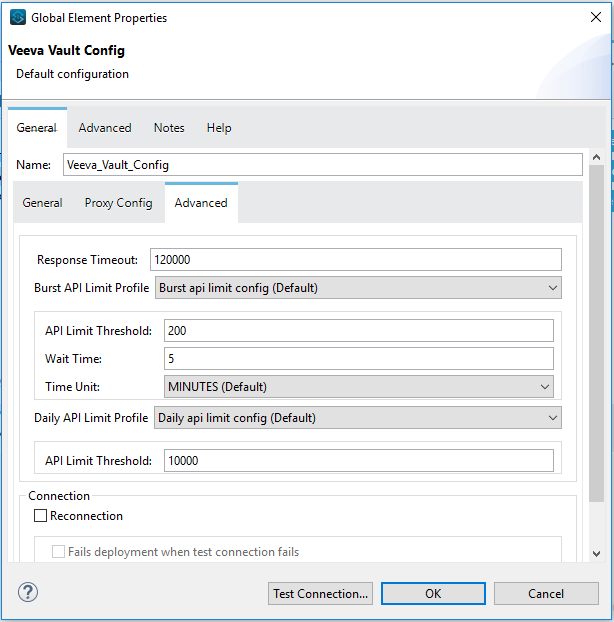This screenshot has width=614, height=622.
Task: Click the burst API Limit Threshold 200 field
Action: tap(359, 330)
